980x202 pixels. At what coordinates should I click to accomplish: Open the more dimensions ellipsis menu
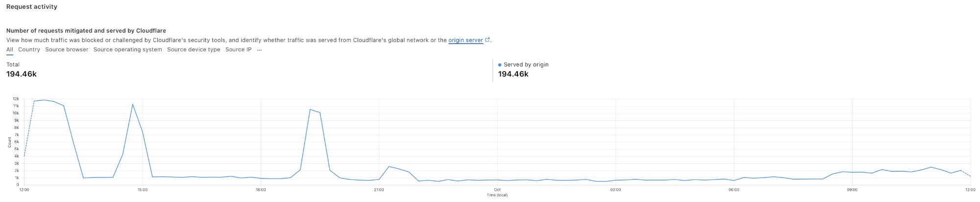click(259, 50)
